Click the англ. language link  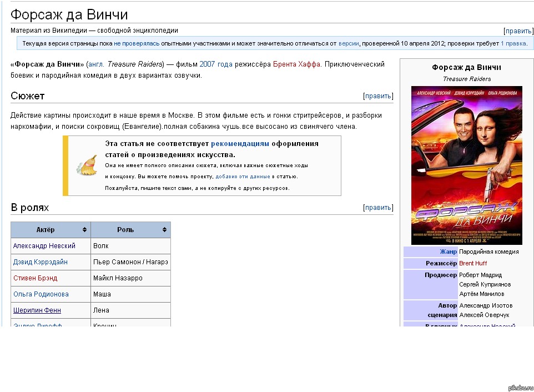point(96,64)
